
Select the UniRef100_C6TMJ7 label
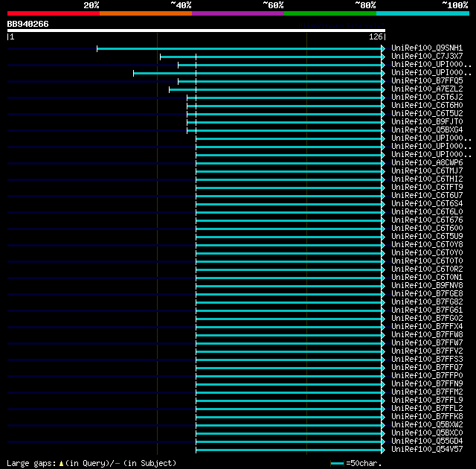click(x=427, y=171)
